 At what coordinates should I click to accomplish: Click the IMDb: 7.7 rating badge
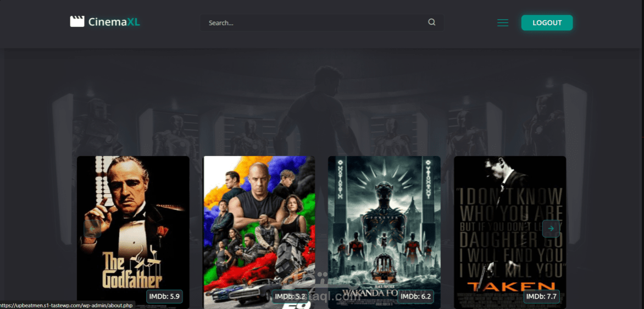click(541, 296)
